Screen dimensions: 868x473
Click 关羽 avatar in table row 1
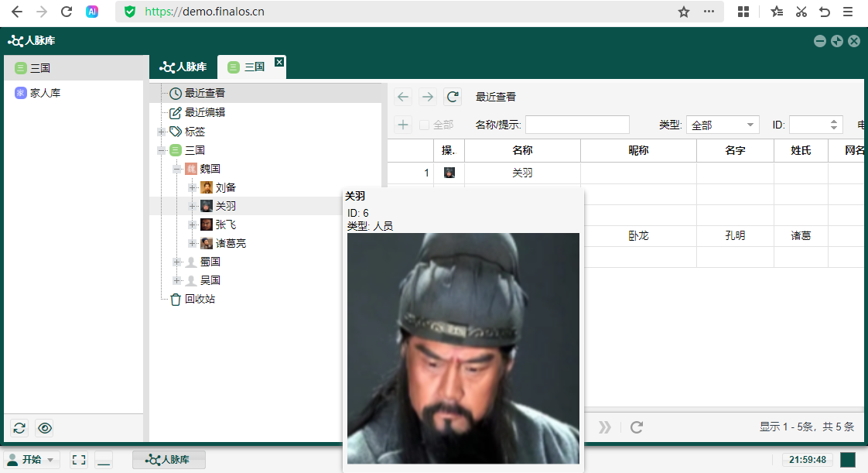449,173
